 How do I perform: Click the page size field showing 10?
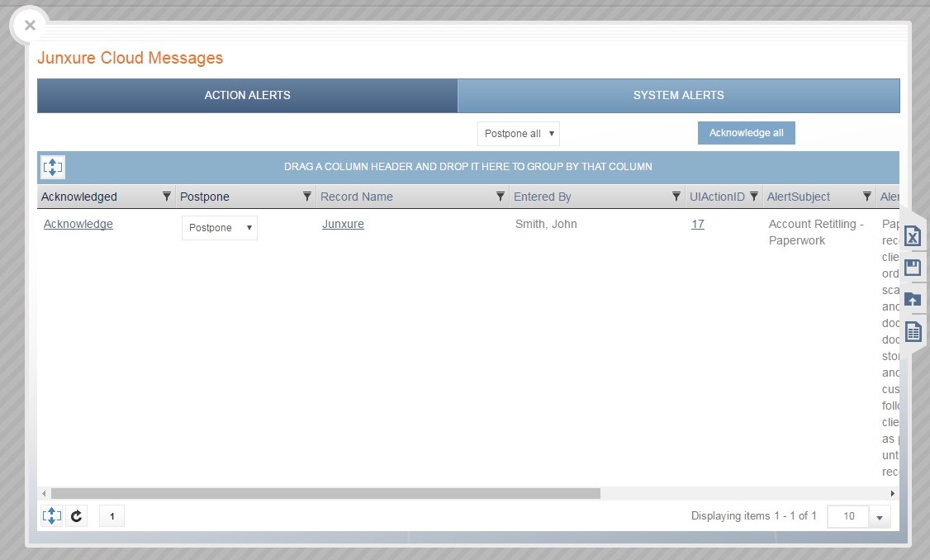tap(849, 517)
